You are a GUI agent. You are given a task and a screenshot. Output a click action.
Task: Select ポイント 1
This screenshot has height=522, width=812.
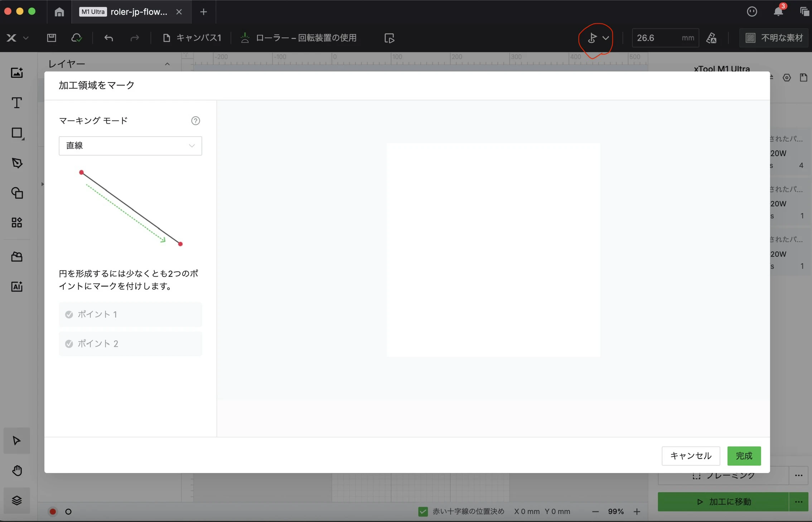[x=130, y=314]
